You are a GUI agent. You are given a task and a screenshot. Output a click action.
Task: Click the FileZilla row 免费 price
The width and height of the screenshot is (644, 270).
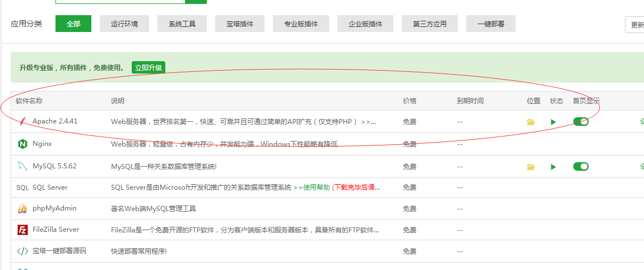pos(410,230)
